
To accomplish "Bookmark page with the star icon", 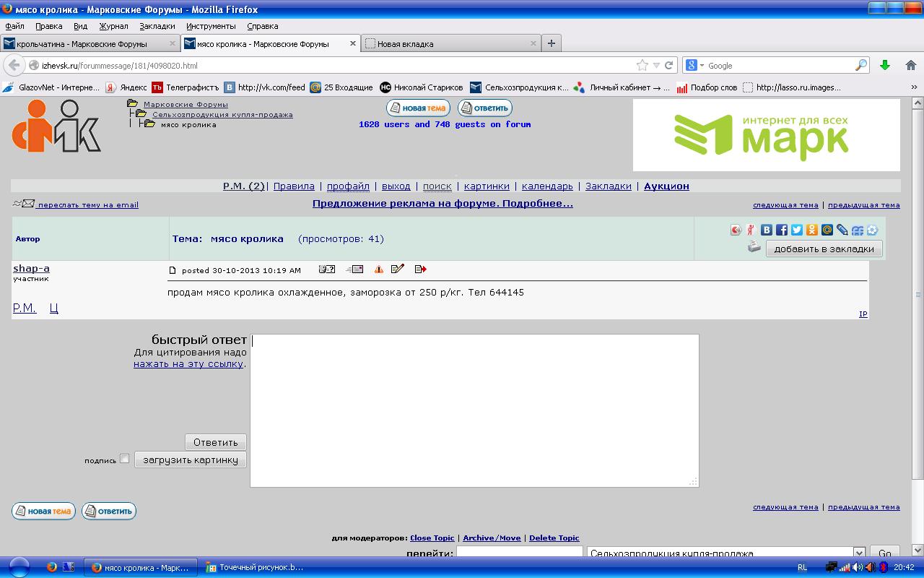I will click(x=642, y=65).
